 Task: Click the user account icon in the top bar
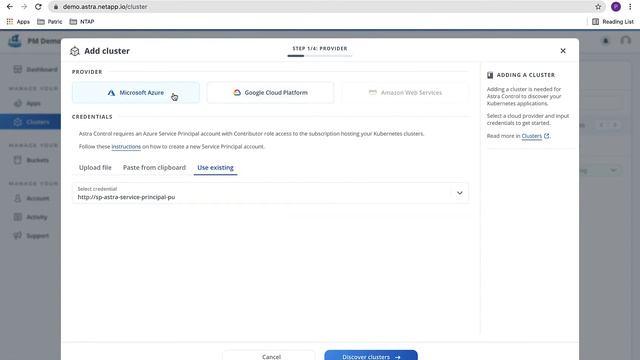(x=625, y=41)
